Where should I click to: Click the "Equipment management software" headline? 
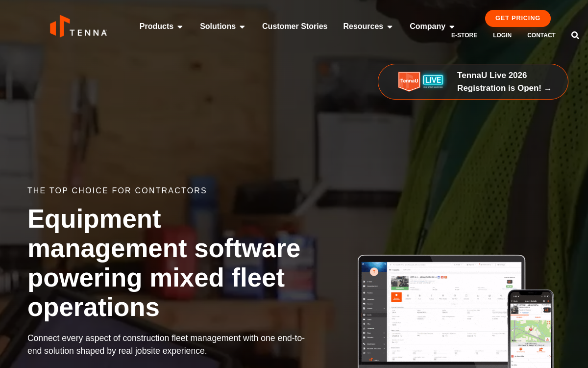pyautogui.click(x=164, y=263)
